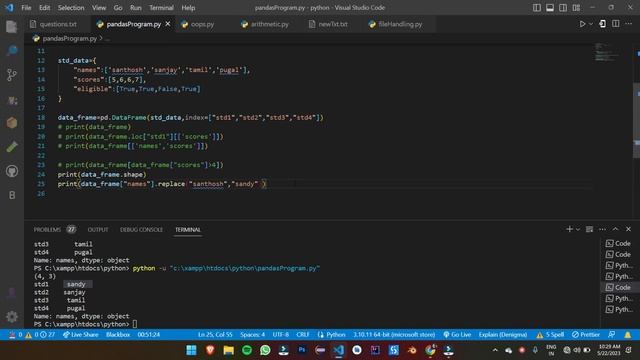Open the Run menu
The image size is (640, 360).
pos(136,8)
